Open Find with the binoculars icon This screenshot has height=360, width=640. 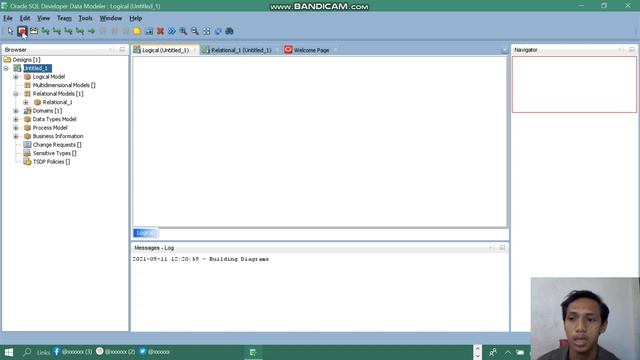pyautogui.click(x=229, y=31)
